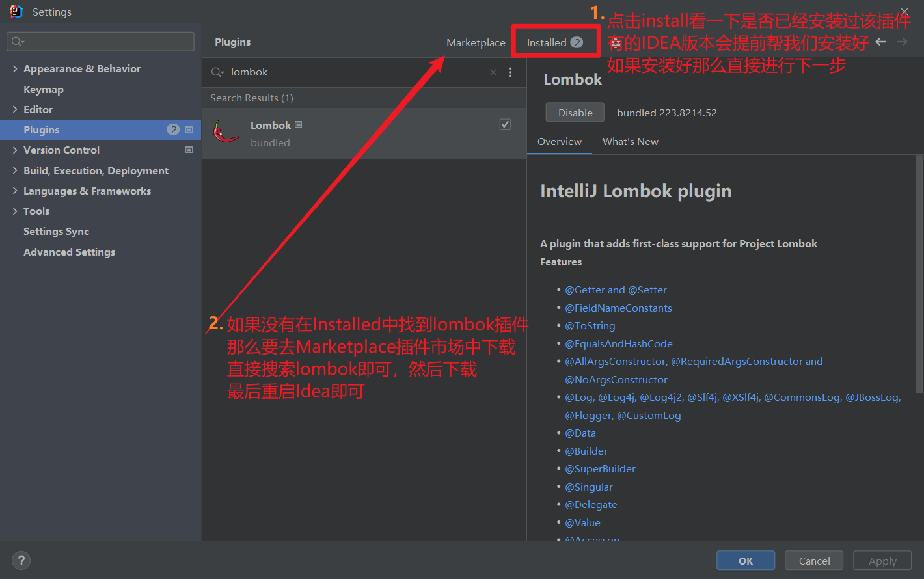Expand the Editor settings tree
The image size is (924, 579).
point(15,109)
